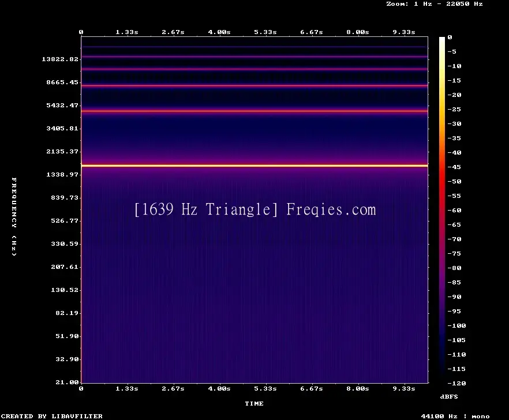This screenshot has width=509, height=420.
Task: Select 1.33s on the top time axis
Action: (x=127, y=32)
